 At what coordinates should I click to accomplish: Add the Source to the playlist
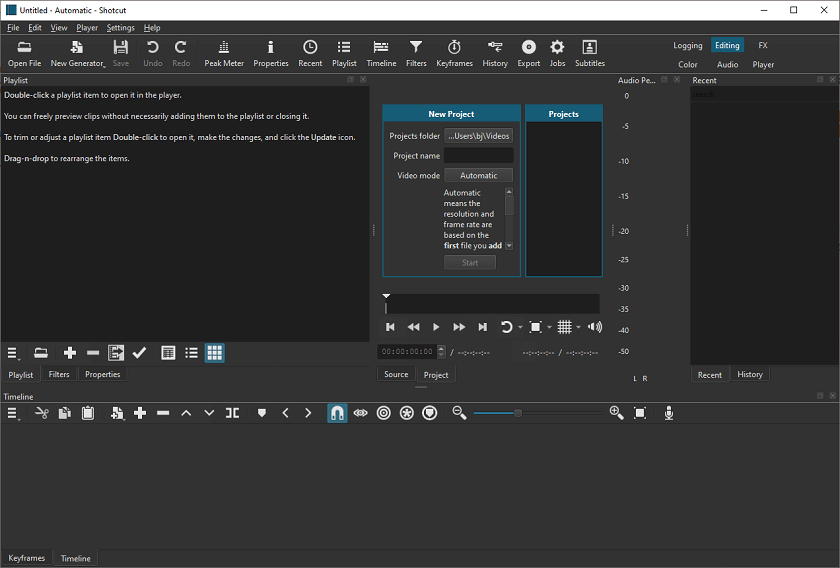[x=70, y=353]
